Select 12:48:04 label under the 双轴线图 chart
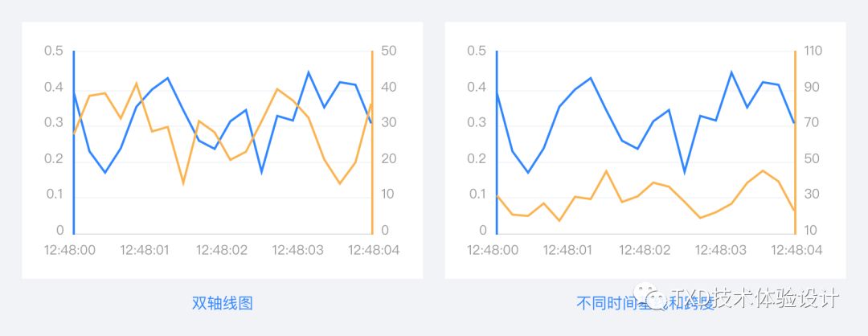Image resolution: width=868 pixels, height=336 pixels. (x=374, y=250)
